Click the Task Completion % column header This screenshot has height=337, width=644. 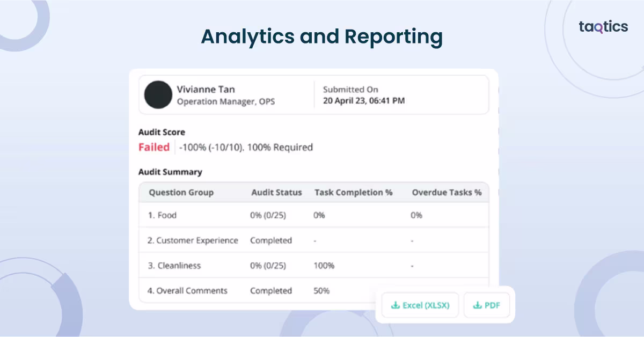(x=353, y=192)
